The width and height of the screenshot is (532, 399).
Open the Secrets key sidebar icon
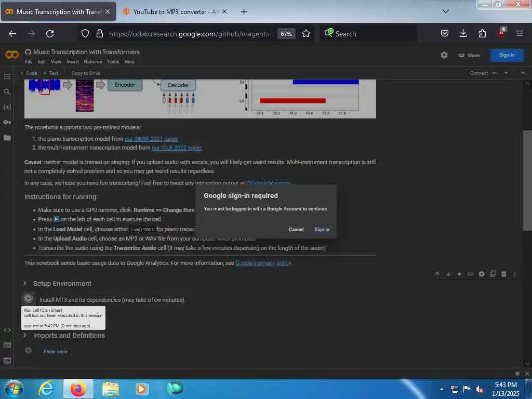(7, 122)
